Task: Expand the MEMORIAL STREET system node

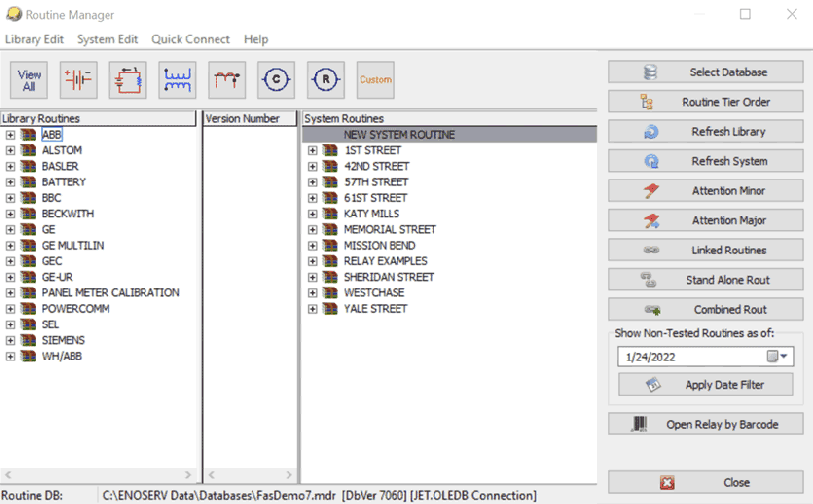Action: (312, 230)
